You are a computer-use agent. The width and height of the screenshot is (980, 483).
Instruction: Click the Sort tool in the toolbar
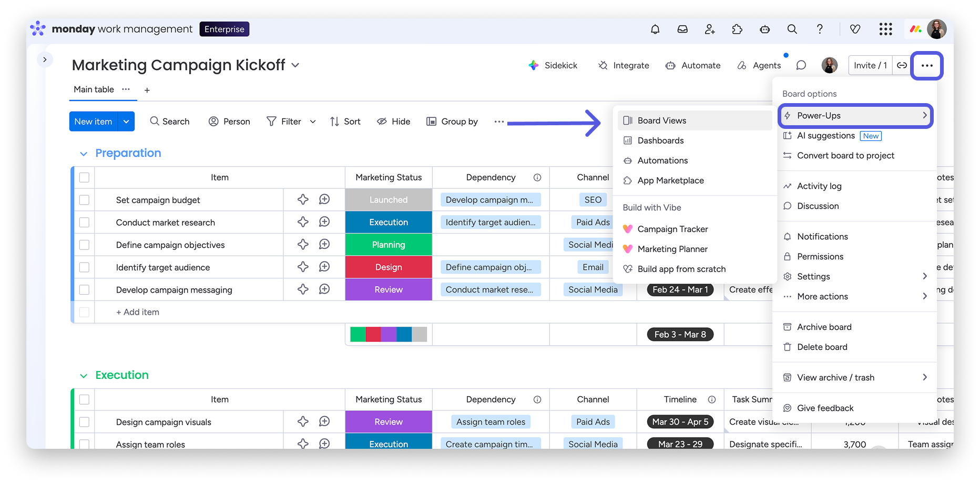[x=345, y=122]
